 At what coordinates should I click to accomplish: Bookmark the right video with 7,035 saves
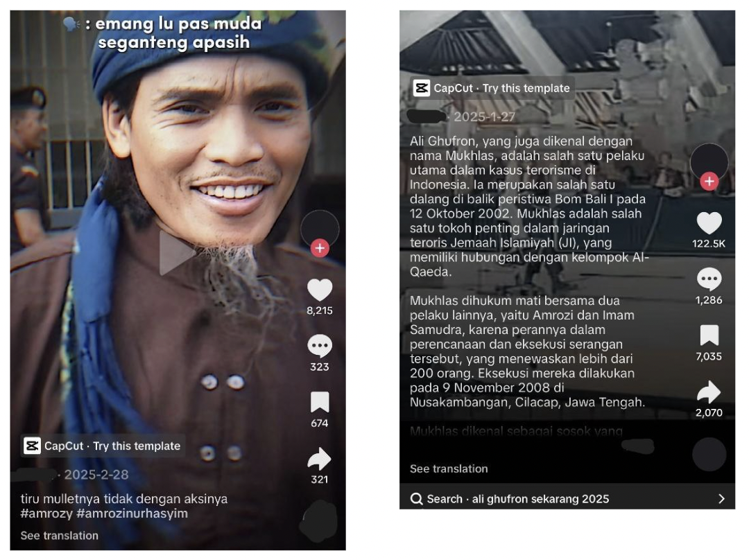click(x=709, y=335)
